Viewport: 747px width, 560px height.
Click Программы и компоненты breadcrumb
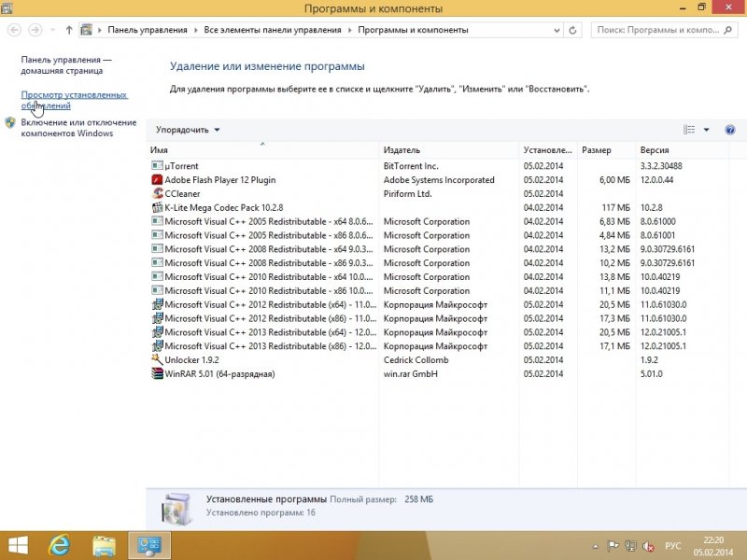coord(413,30)
